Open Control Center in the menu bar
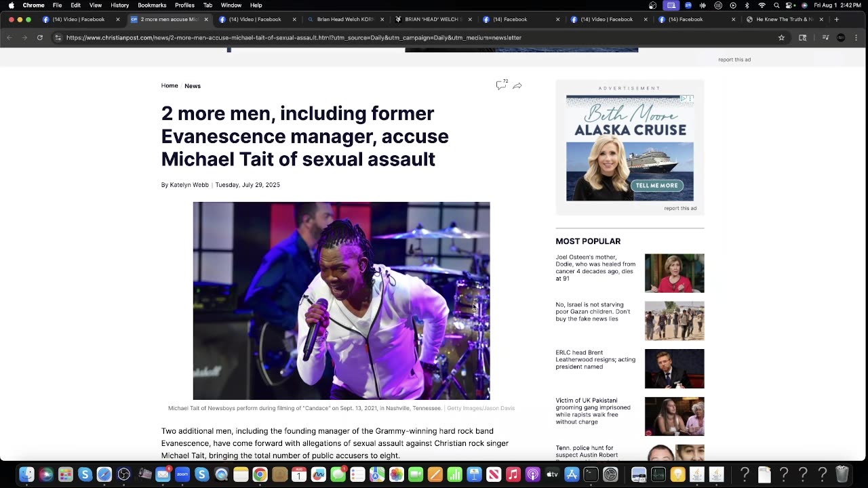Image resolution: width=868 pixels, height=488 pixels. 790,5
